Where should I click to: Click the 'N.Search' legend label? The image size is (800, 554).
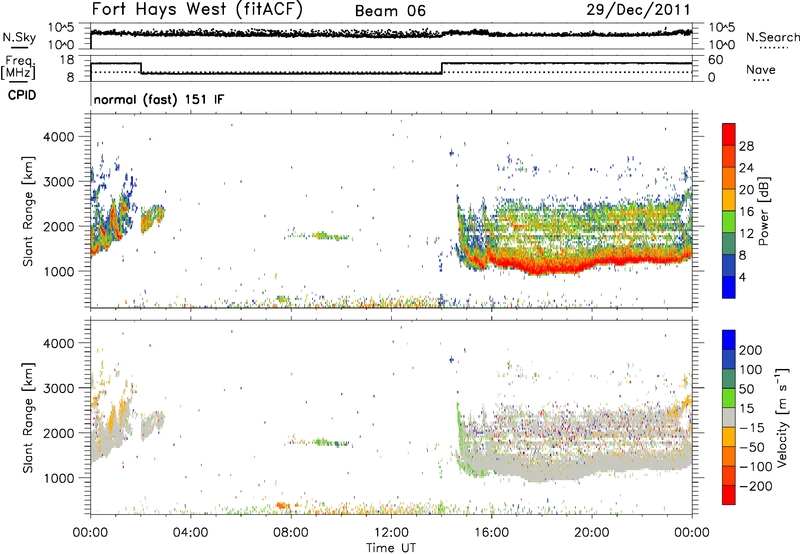pos(772,37)
